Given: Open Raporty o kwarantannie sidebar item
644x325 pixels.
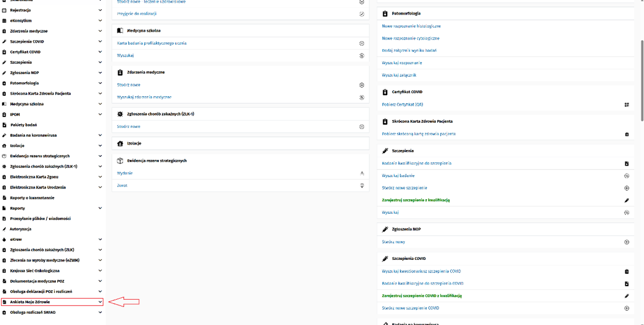Looking at the screenshot, I should 32,198.
